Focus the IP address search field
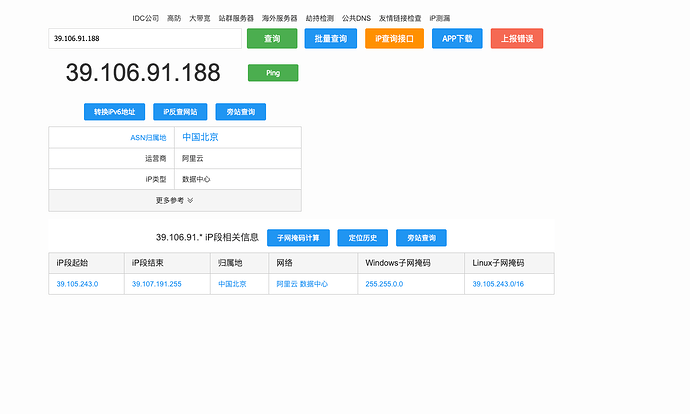The image size is (690, 414). (145, 39)
